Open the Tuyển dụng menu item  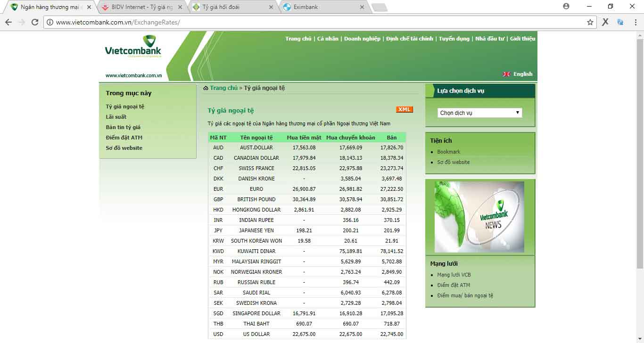(x=454, y=39)
